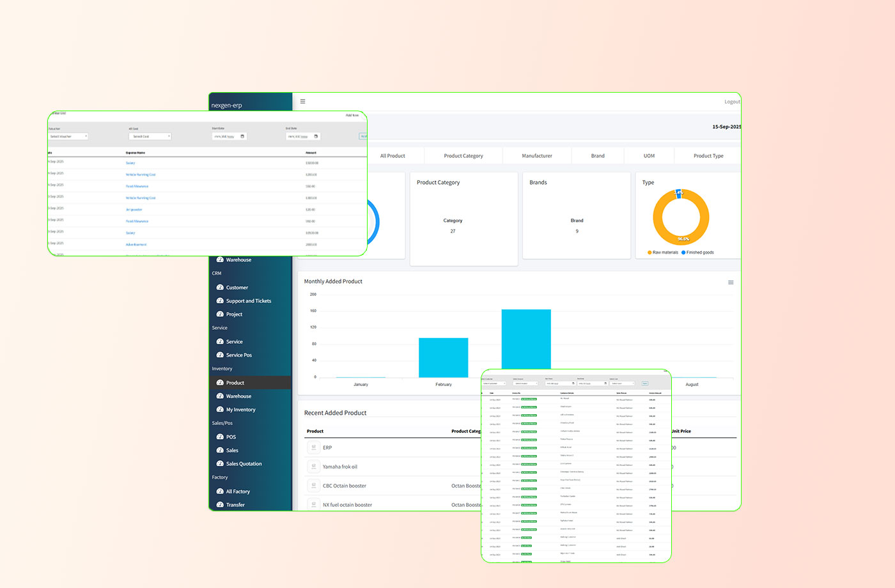This screenshot has height=588, width=895.
Task: Click the Logout link
Action: point(732,102)
